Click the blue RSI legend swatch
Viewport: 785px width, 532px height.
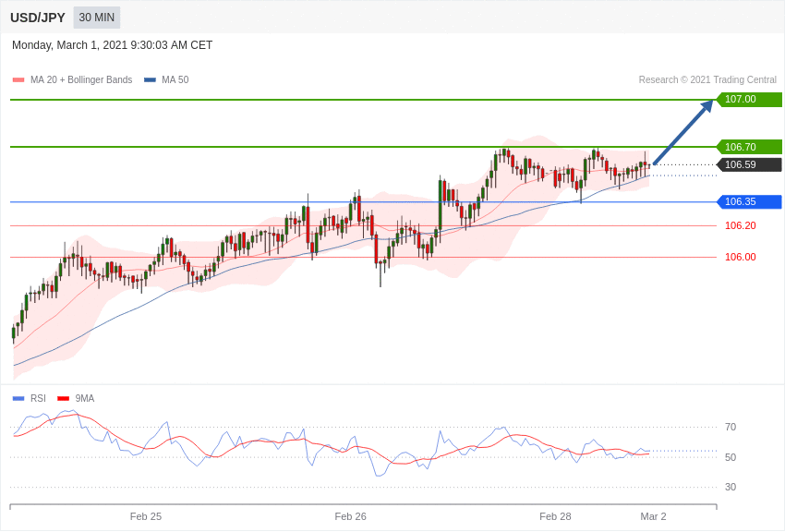coord(18,398)
